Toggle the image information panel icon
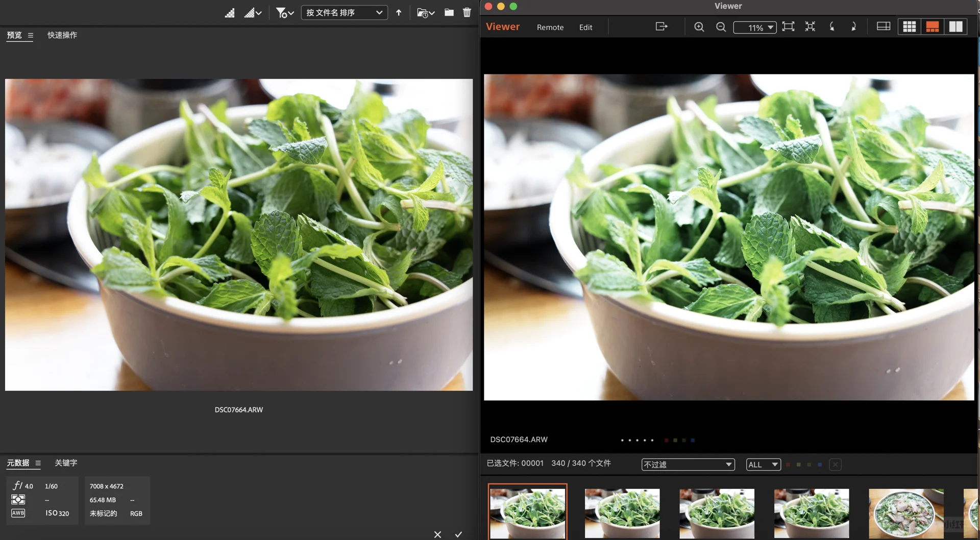 point(884,27)
